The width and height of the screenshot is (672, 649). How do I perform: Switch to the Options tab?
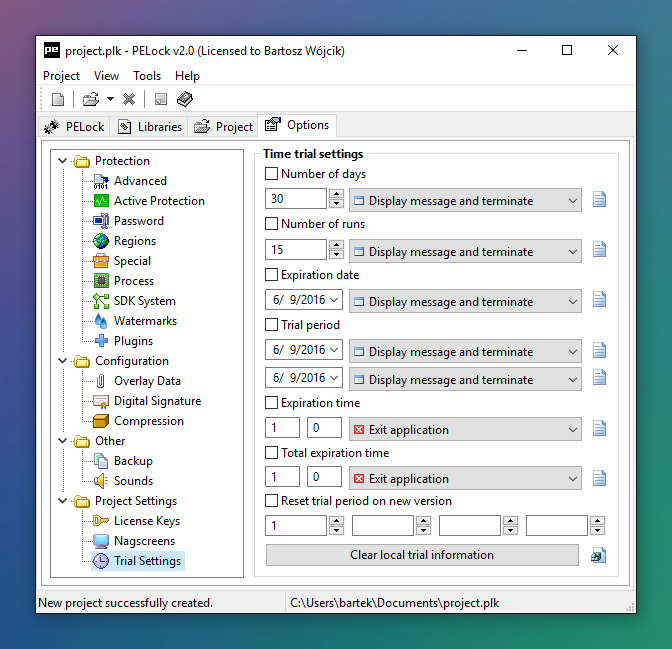pyautogui.click(x=297, y=125)
